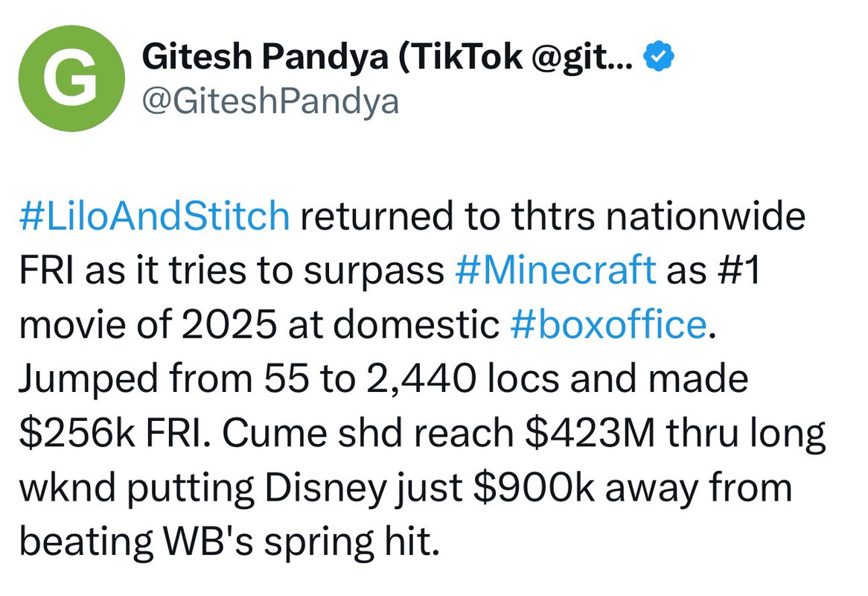
Task: Open Gitesh Pandya's display name profile link
Action: click(387, 57)
